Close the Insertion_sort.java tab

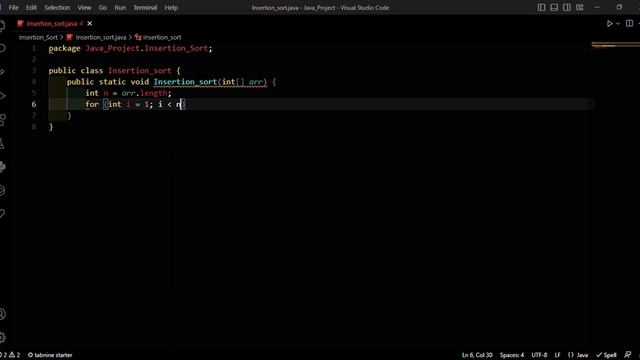pyautogui.click(x=89, y=24)
